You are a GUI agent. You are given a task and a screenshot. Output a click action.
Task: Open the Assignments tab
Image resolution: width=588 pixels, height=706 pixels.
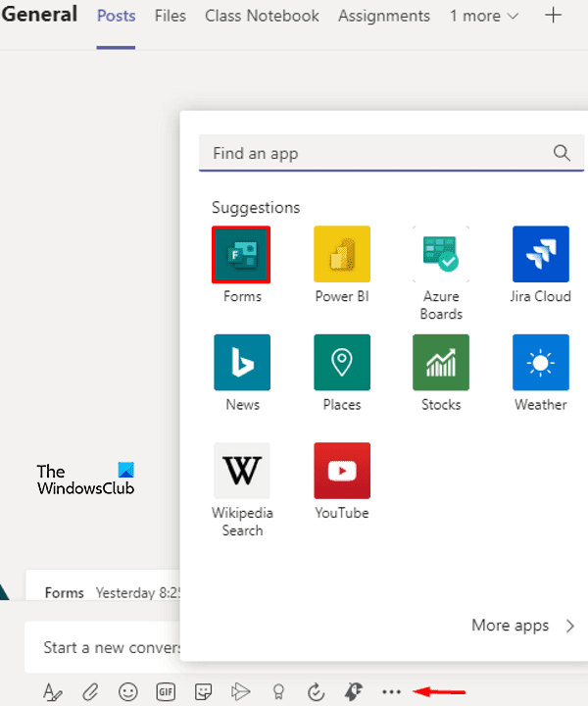coord(384,16)
